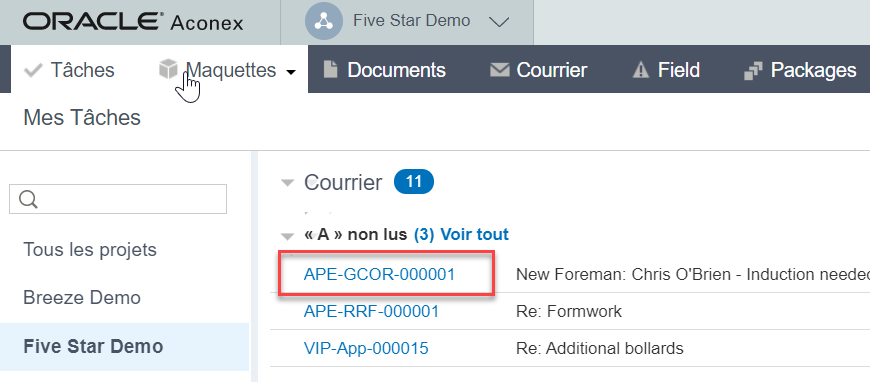Click the Courrier envelope icon
The width and height of the screenshot is (870, 382).
coord(499,70)
